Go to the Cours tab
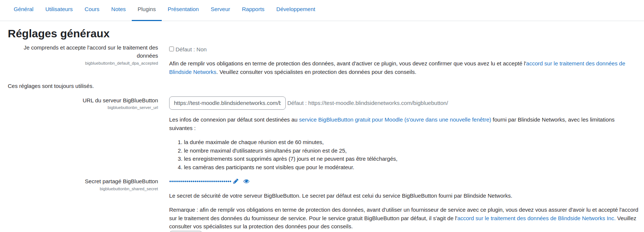644x232 pixels. tap(92, 9)
